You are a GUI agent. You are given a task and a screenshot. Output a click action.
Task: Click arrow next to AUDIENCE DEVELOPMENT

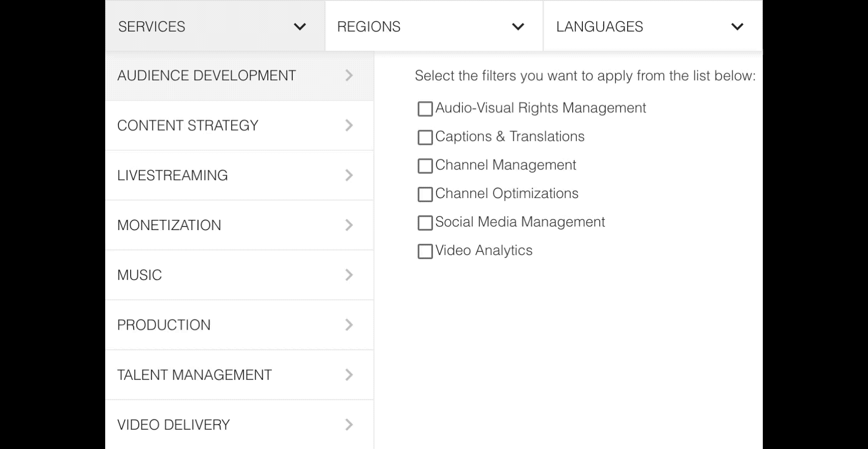pyautogui.click(x=349, y=76)
